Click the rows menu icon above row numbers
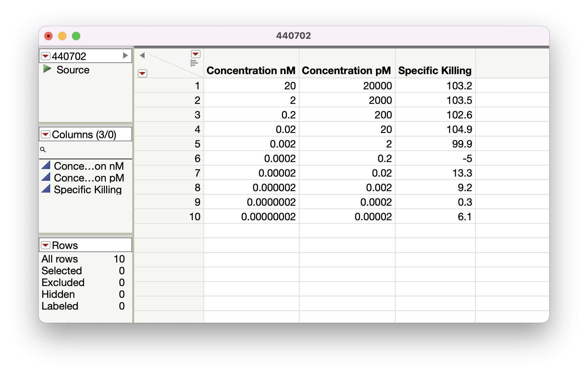588x374 pixels. [143, 73]
